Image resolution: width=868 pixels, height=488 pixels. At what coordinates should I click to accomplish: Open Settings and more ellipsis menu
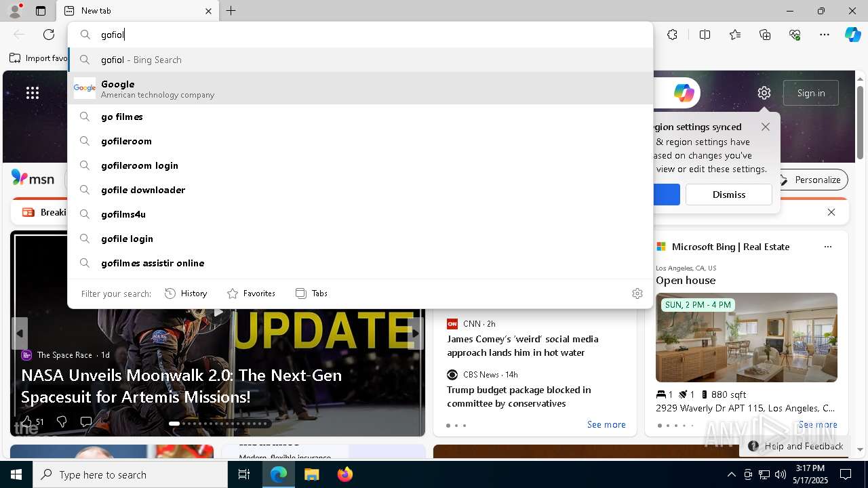(825, 35)
